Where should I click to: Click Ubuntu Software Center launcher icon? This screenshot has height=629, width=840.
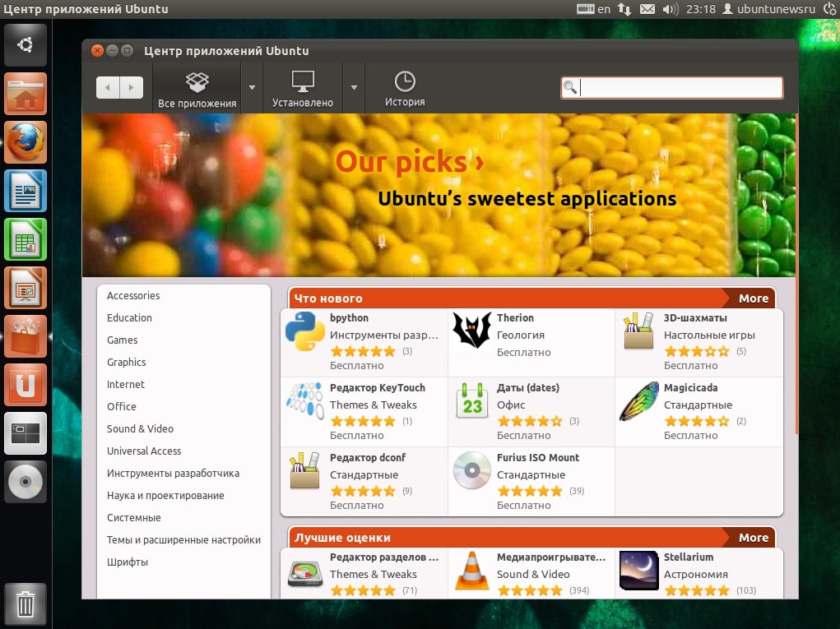coord(26,336)
